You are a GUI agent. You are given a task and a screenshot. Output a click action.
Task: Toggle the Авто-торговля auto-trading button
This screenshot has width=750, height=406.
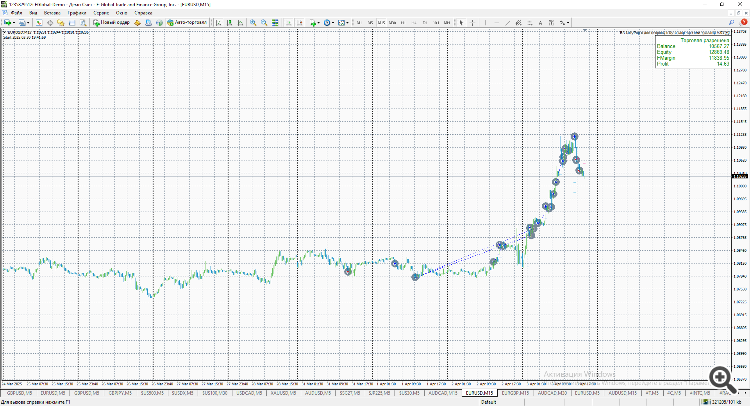click(187, 21)
